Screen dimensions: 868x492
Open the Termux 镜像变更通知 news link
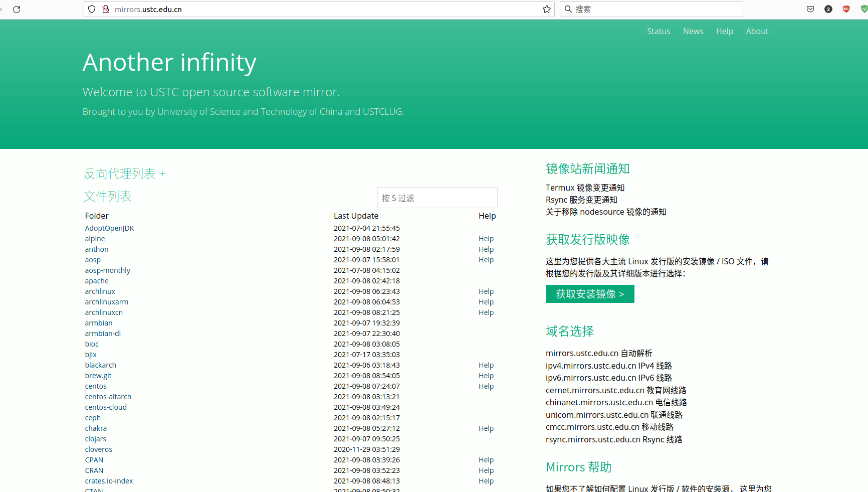(585, 188)
